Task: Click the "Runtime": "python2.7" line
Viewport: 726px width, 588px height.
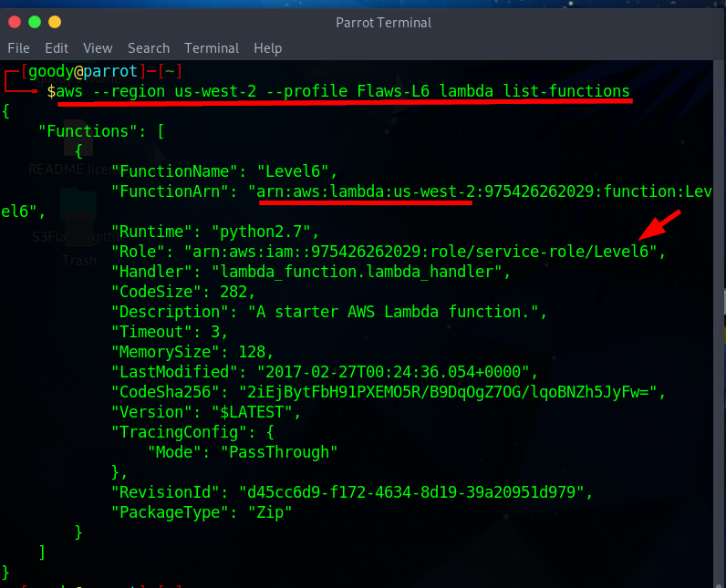Action: [x=215, y=232]
